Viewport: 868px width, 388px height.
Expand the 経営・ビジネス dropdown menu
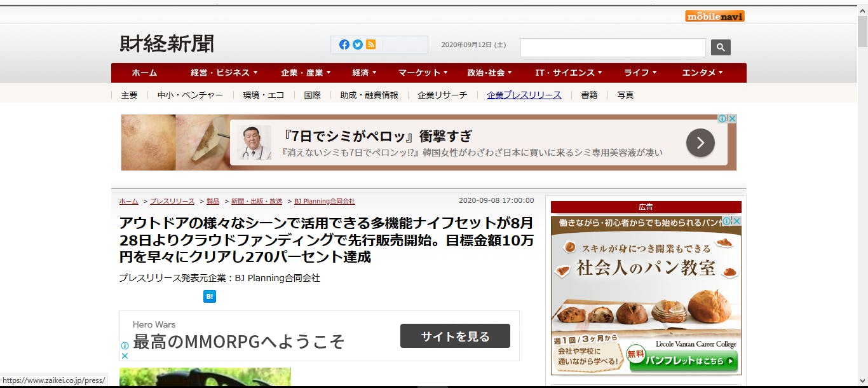(224, 73)
